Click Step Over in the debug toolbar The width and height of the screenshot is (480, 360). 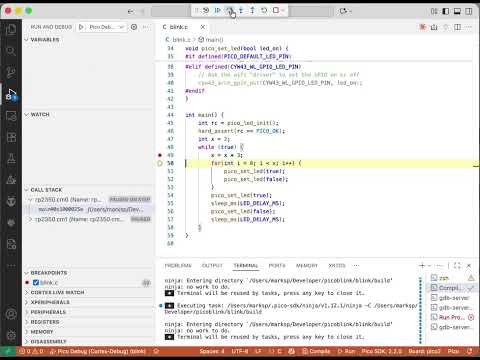229,11
